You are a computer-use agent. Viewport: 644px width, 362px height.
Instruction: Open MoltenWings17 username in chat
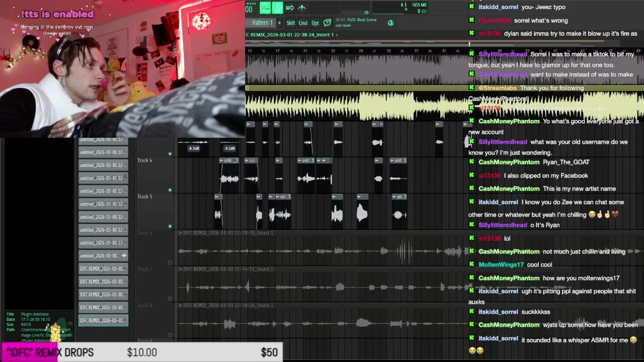pyautogui.click(x=501, y=264)
